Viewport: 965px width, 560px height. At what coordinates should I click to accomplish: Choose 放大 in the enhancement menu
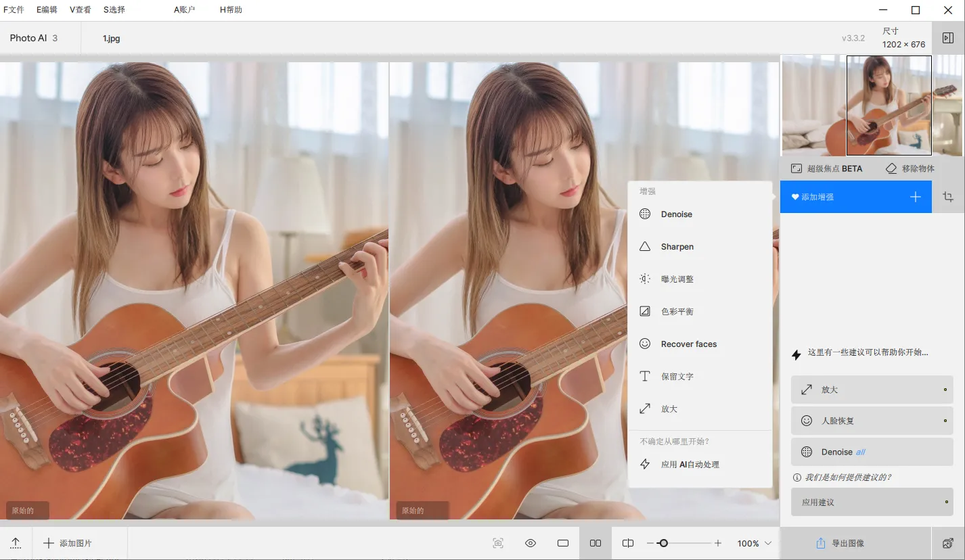coord(700,409)
